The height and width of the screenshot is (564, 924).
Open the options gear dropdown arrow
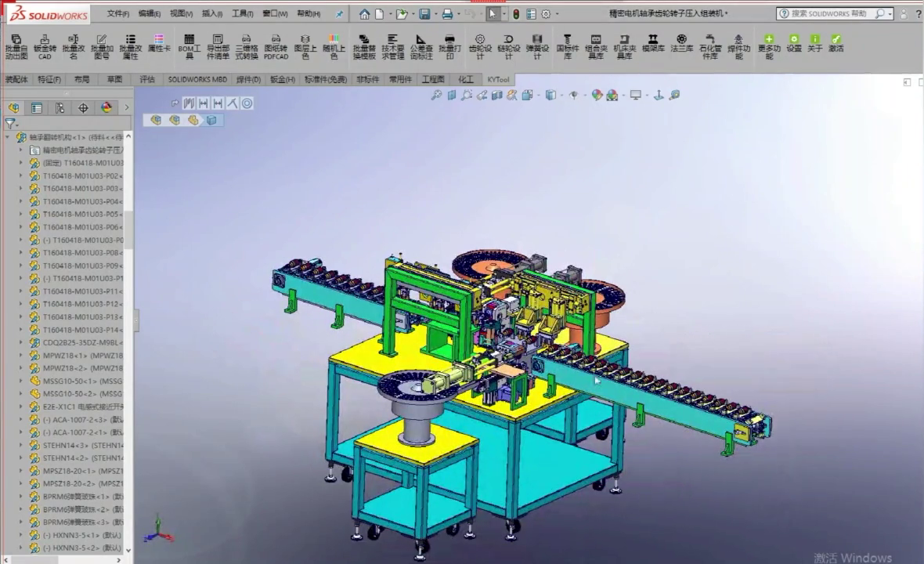557,14
